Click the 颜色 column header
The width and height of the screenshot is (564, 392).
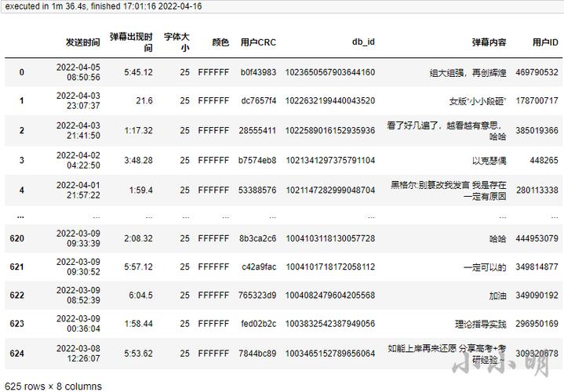tap(220, 42)
